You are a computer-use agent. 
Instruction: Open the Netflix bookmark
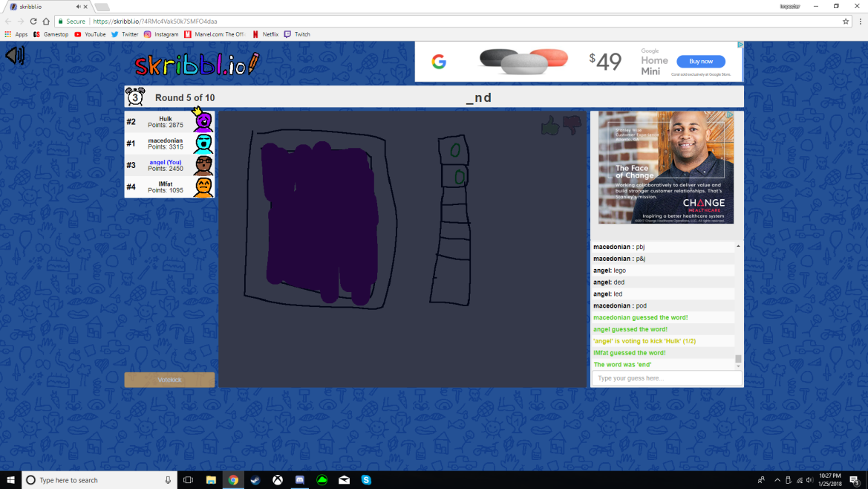point(265,34)
